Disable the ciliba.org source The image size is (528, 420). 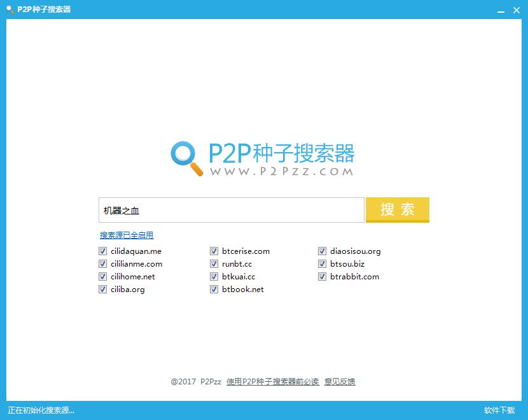click(102, 289)
